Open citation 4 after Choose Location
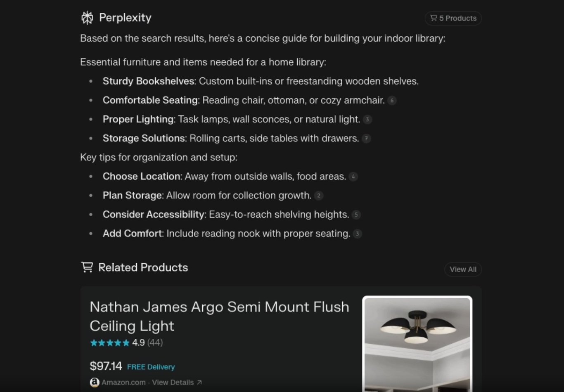 tap(353, 176)
